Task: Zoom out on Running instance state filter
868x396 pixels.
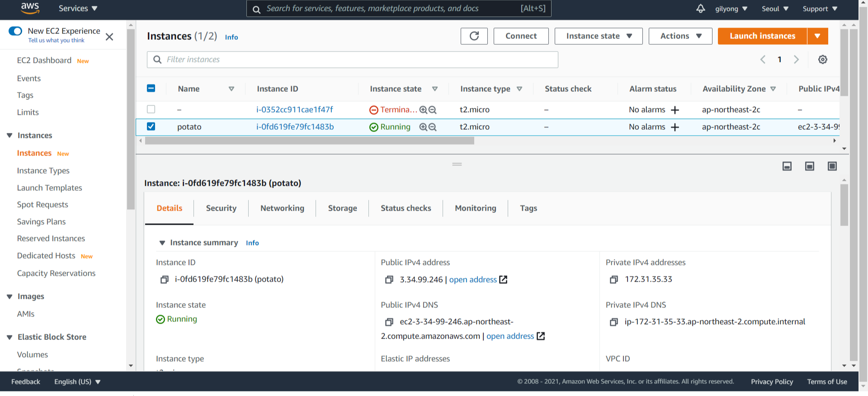Action: 433,127
